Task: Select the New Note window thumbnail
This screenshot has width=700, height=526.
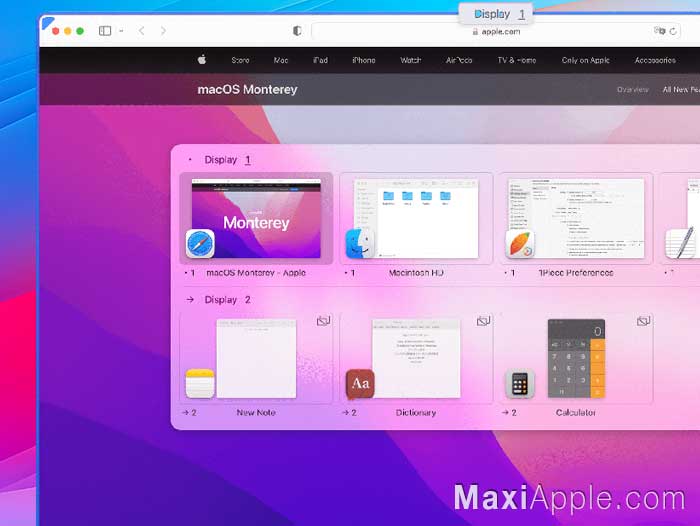Action: point(256,359)
